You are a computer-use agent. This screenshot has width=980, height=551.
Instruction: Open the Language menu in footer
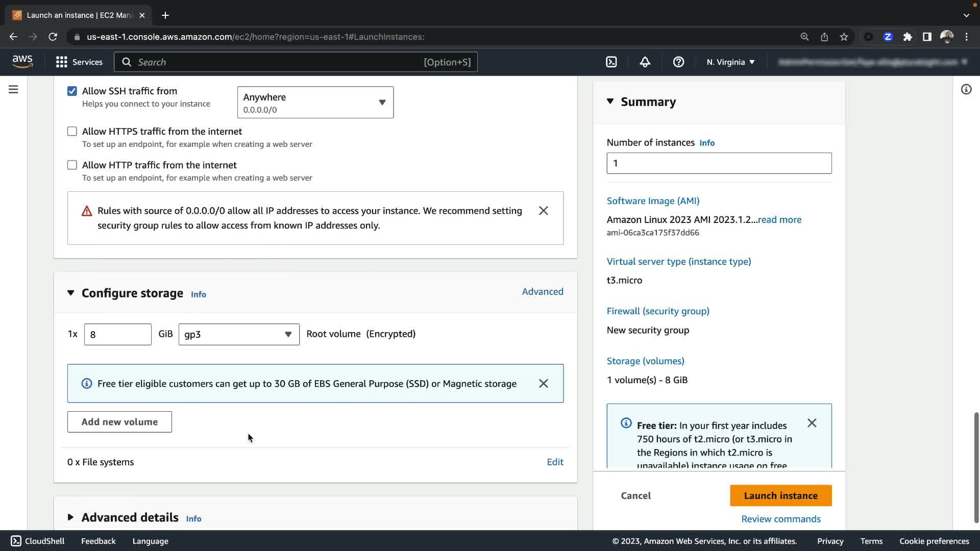(x=150, y=541)
